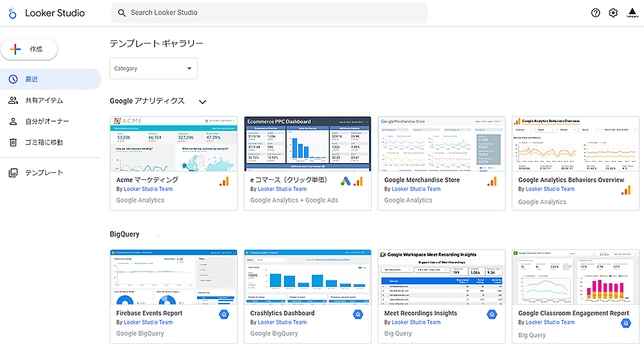Click the BigQuery icon on Firebase Events Report
The width and height of the screenshot is (644, 354).
click(224, 315)
